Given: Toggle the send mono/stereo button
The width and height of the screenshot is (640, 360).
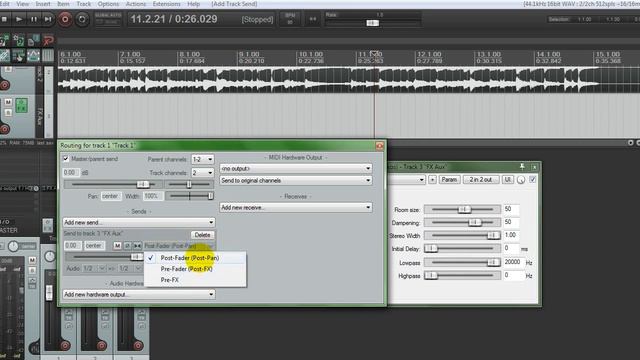Looking at the screenshot, I should pyautogui.click(x=137, y=246).
